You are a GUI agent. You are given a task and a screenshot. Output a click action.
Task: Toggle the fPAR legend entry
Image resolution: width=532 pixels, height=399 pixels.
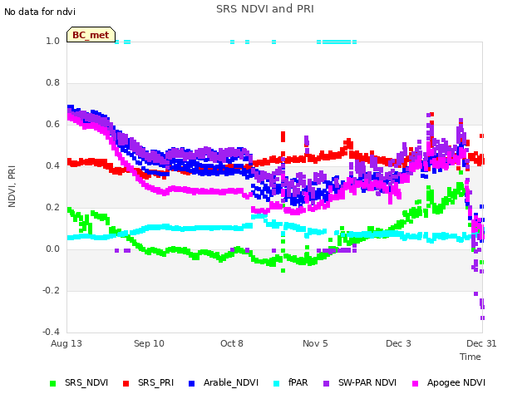[x=291, y=383]
